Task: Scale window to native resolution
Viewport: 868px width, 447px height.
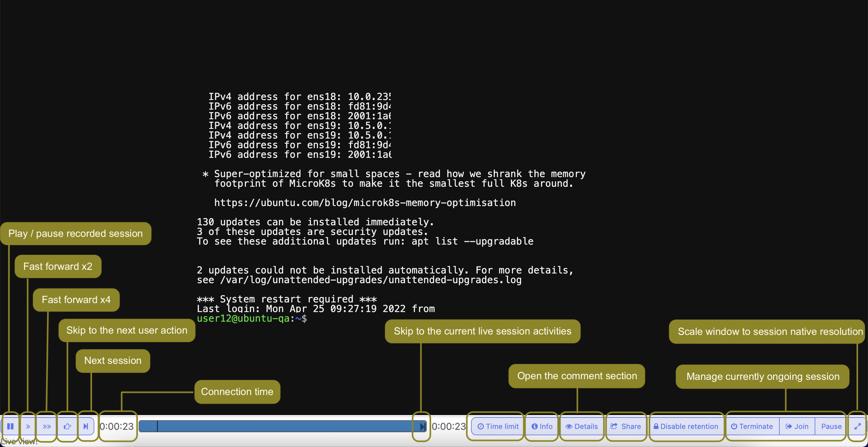Action: (857, 427)
